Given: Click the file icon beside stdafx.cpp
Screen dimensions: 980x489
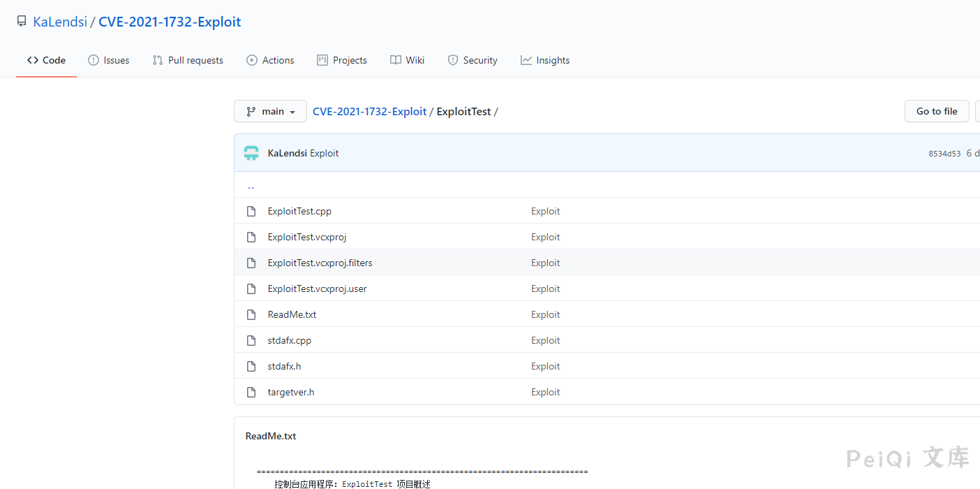Looking at the screenshot, I should click(251, 340).
